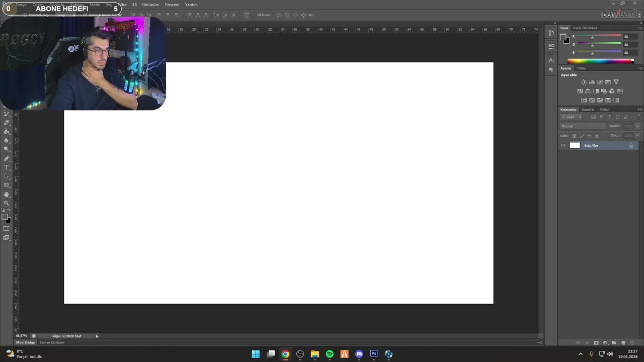Open the Opaklık slider arrow
644x362 pixels.
pyautogui.click(x=637, y=126)
